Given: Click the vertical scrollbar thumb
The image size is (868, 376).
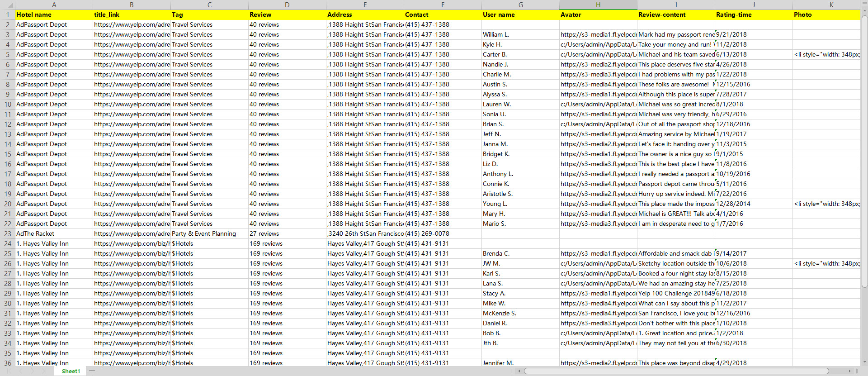Looking at the screenshot, I should pos(864,149).
